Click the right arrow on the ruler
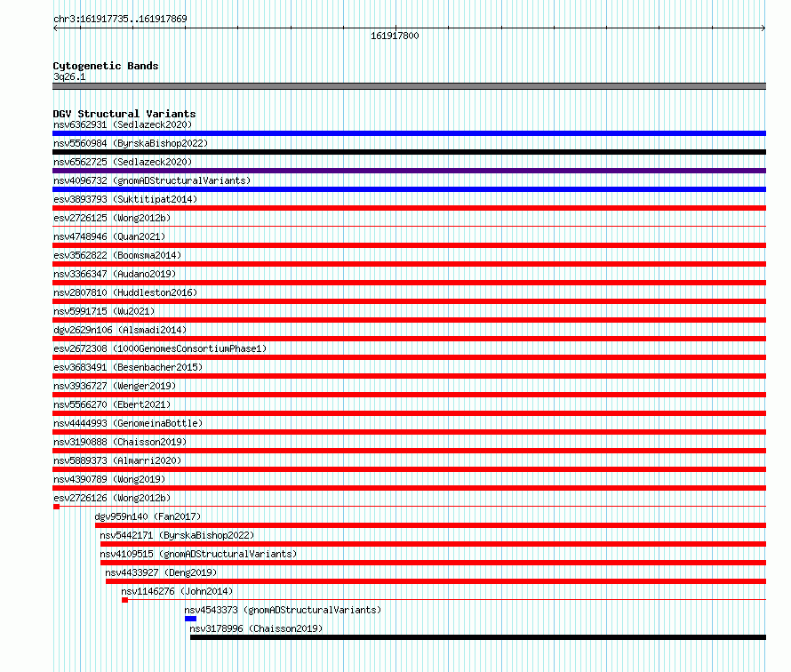 tap(763, 28)
